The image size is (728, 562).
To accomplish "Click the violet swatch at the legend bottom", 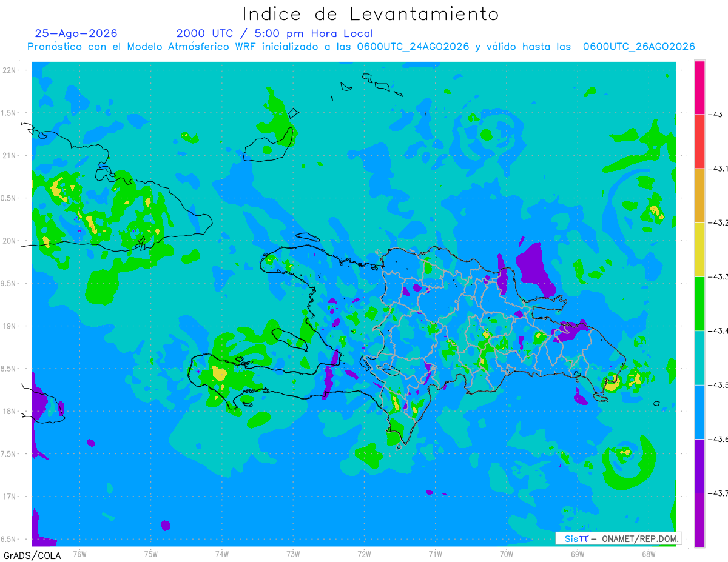I will pos(699,520).
